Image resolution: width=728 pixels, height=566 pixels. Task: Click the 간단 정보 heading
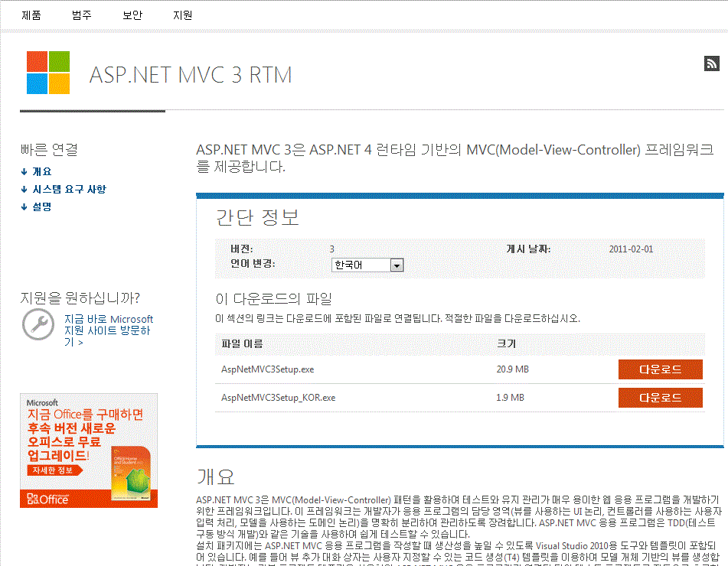point(258,217)
